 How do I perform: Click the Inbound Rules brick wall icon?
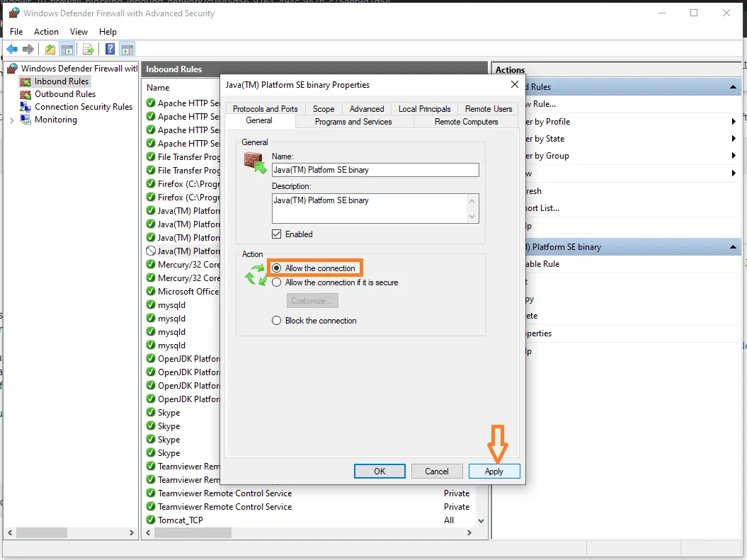pos(25,82)
